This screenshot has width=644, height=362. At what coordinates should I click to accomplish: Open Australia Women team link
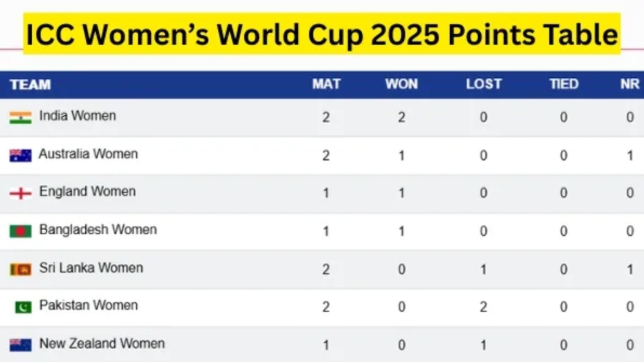pos(88,154)
